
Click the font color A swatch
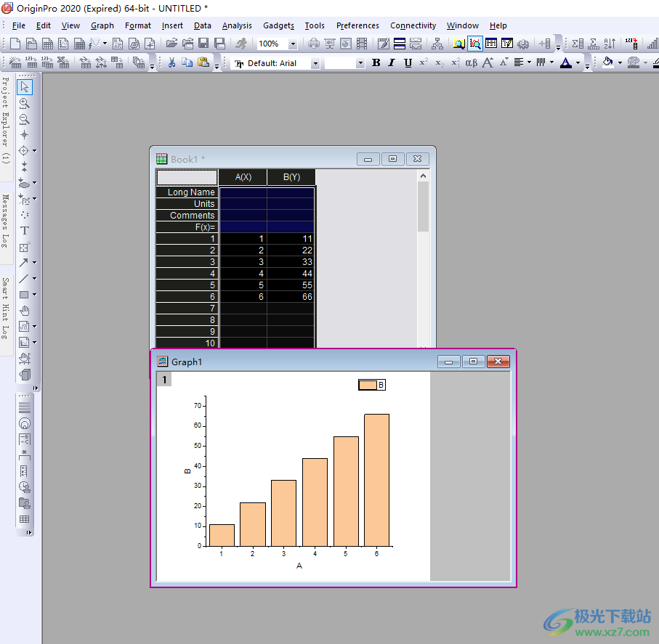pyautogui.click(x=566, y=63)
